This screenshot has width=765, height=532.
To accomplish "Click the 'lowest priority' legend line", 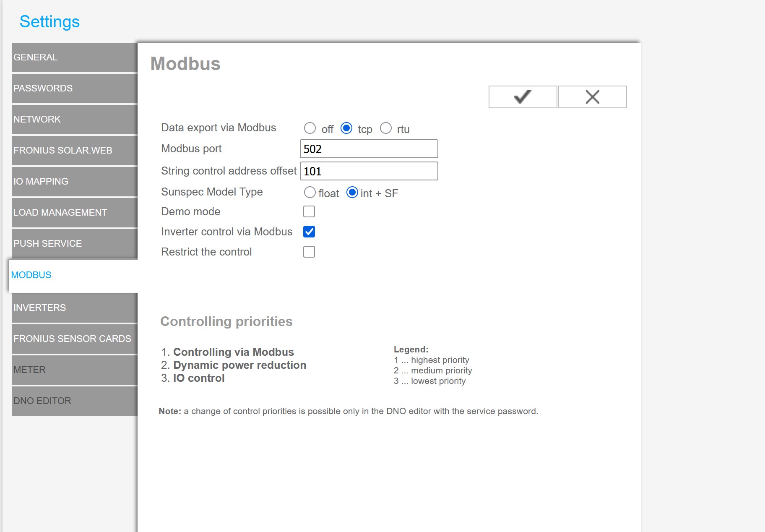I will pyautogui.click(x=429, y=381).
